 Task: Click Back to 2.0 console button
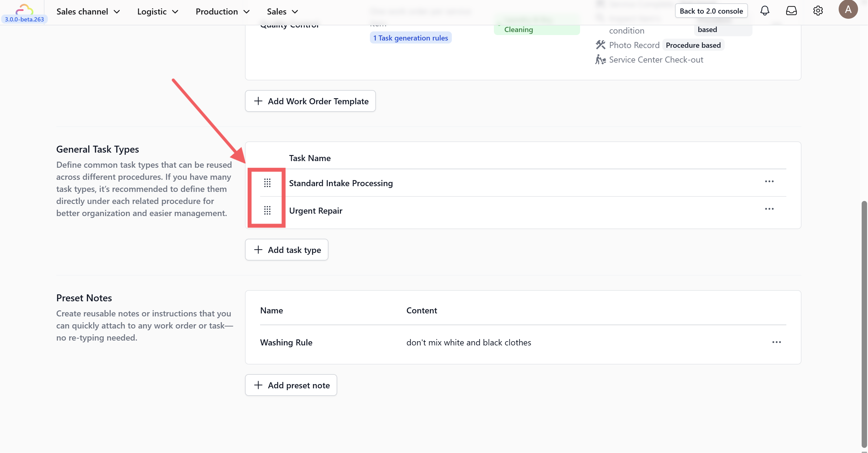click(711, 11)
